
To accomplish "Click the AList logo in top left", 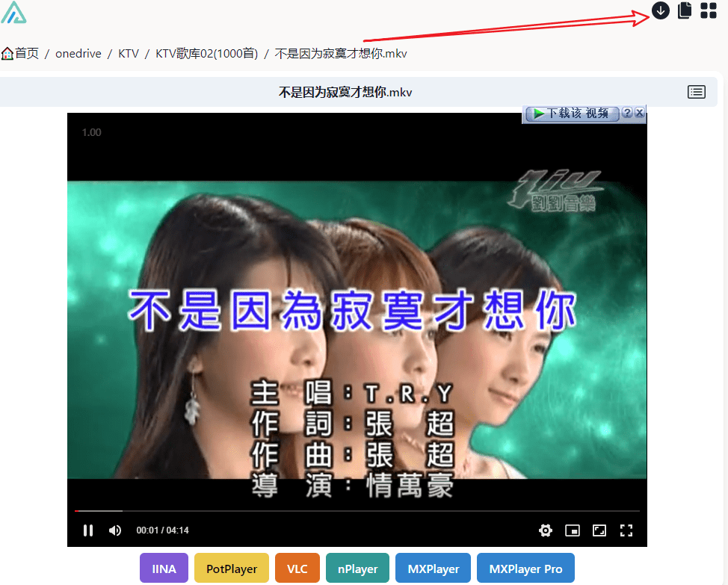I will 13,13.
